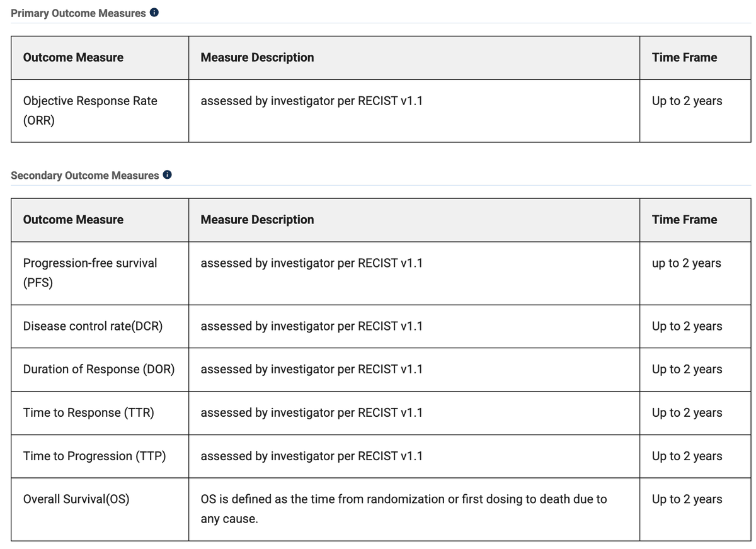Click Time Frame header in primary table

pyautogui.click(x=696, y=57)
